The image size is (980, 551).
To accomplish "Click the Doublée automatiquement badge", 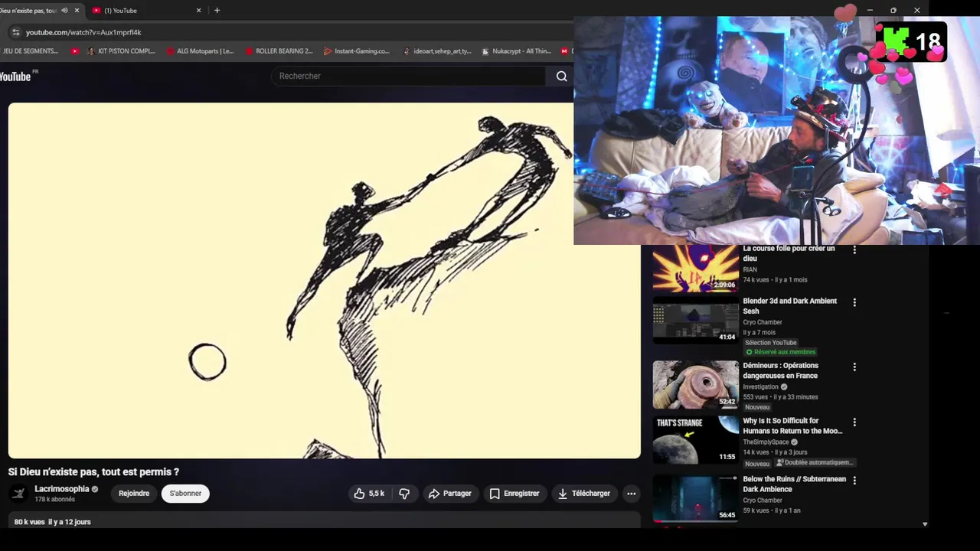I will 814,463.
